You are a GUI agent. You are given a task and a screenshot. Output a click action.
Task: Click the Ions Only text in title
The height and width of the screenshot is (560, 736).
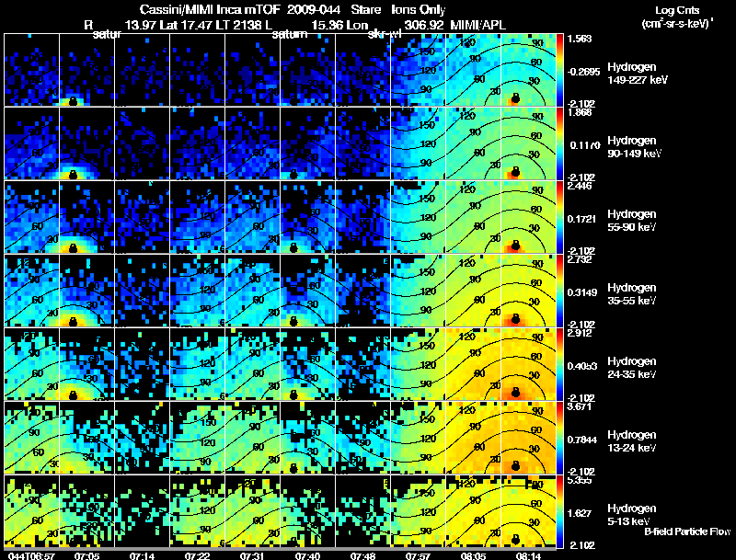(x=419, y=9)
